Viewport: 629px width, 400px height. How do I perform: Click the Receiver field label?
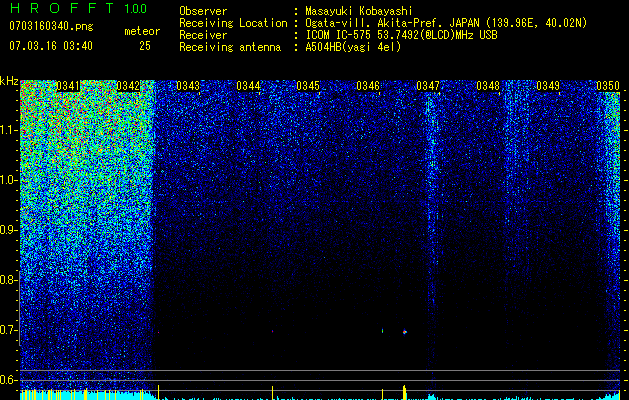[203, 35]
